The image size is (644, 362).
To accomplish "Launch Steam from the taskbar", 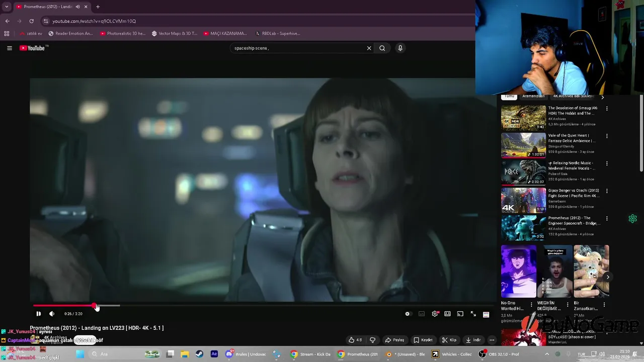I will point(199,354).
